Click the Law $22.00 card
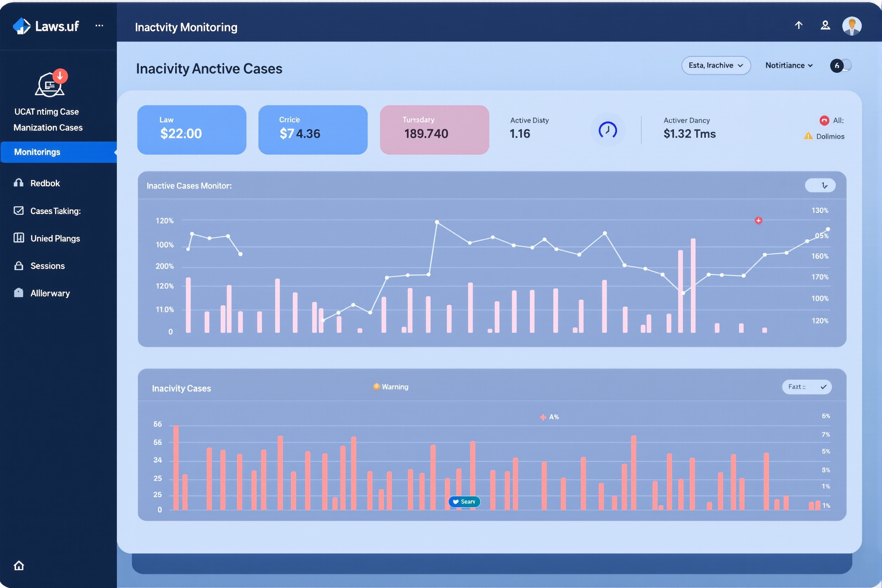 [192, 130]
